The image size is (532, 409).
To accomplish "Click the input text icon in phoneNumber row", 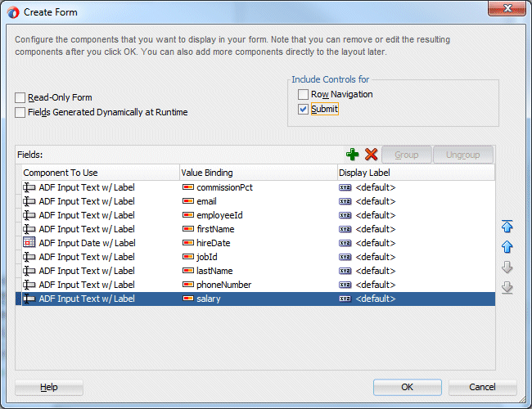I will click(x=29, y=285).
